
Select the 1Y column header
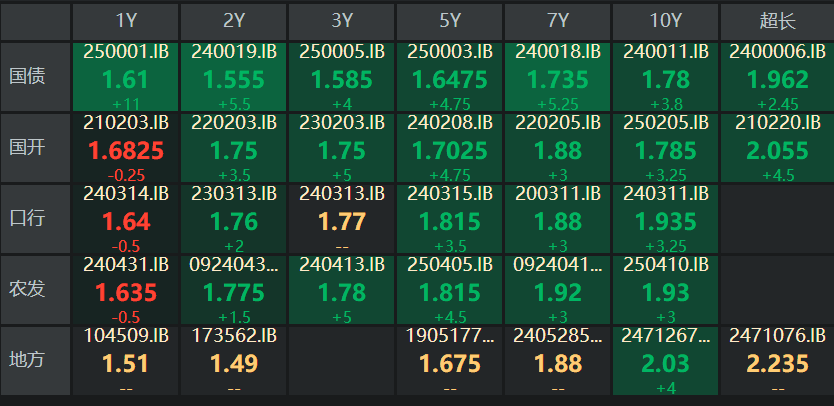(126, 22)
